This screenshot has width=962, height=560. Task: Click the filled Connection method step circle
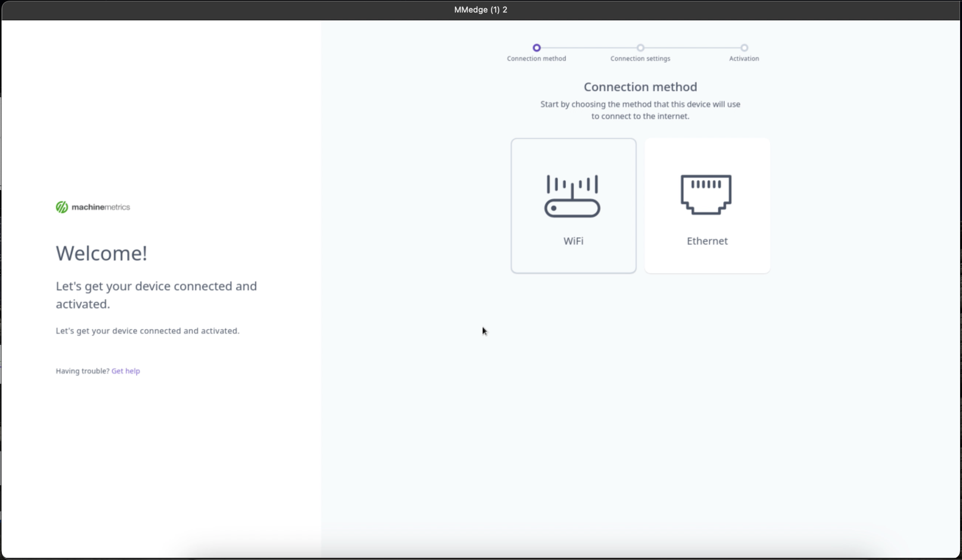click(x=536, y=47)
